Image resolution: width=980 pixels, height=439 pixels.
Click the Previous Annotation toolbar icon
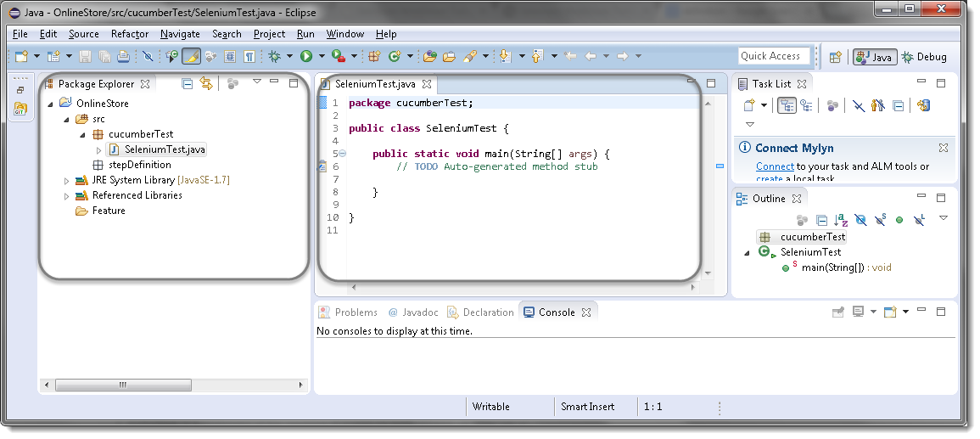tap(537, 56)
